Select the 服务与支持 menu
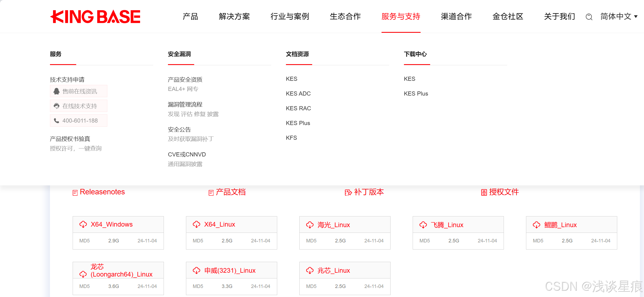Screen dimensions: 644x297 click(401, 16)
